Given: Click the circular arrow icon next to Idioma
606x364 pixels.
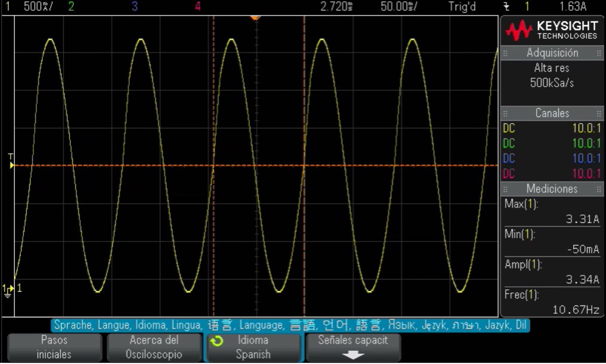Looking at the screenshot, I should coord(217,341).
